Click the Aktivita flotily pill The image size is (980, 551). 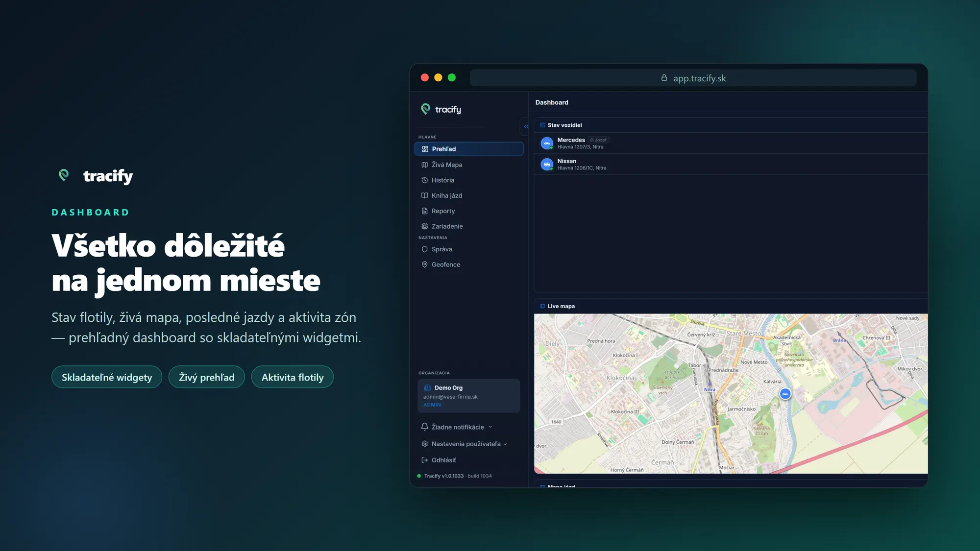tap(293, 377)
